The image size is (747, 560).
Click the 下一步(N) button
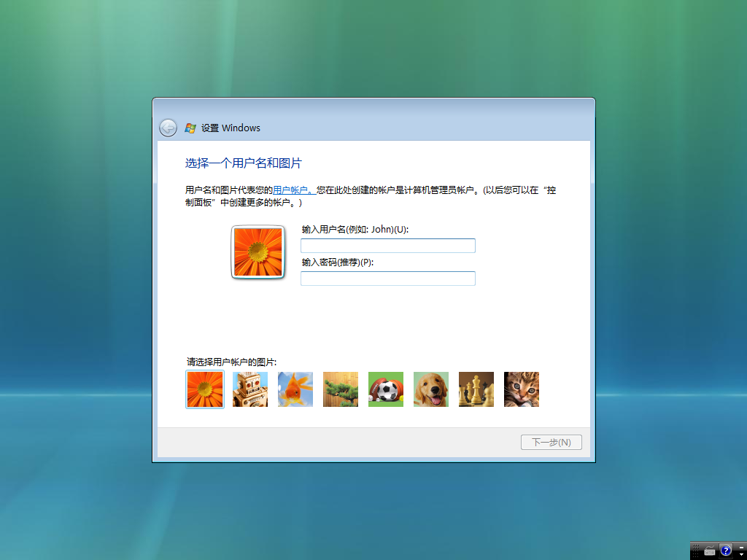(551, 443)
